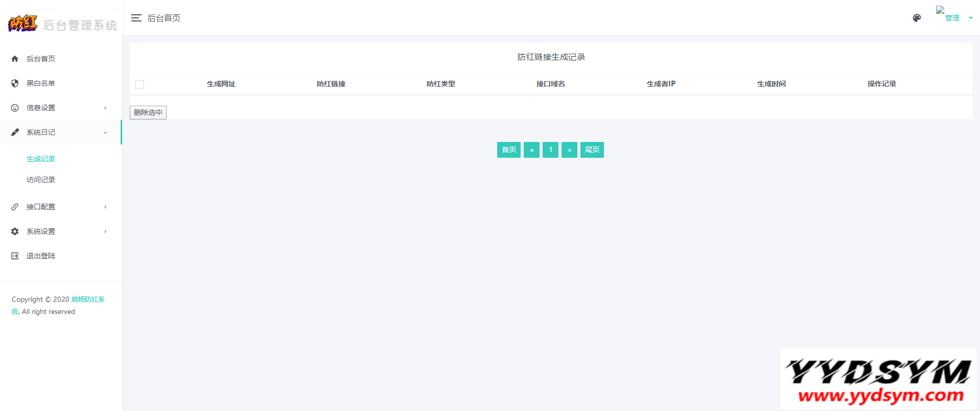
Task: Jump to 尾页 last page button
Action: point(592,150)
